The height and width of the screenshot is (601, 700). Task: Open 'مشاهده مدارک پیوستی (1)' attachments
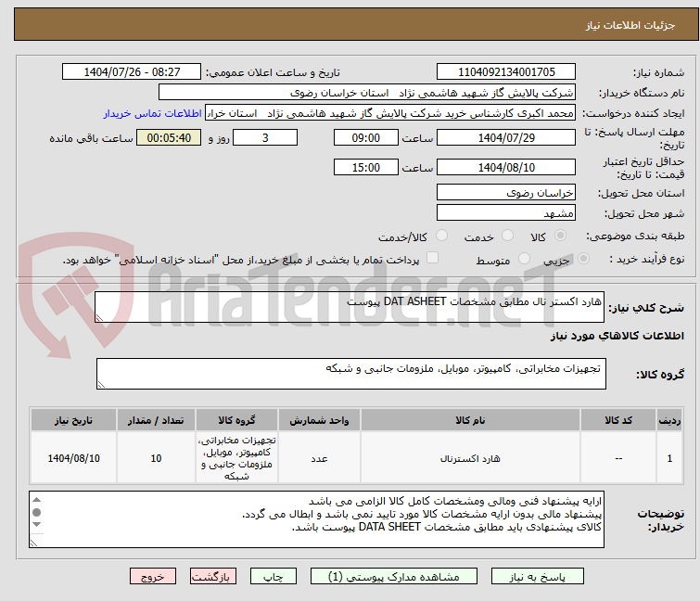click(x=394, y=577)
